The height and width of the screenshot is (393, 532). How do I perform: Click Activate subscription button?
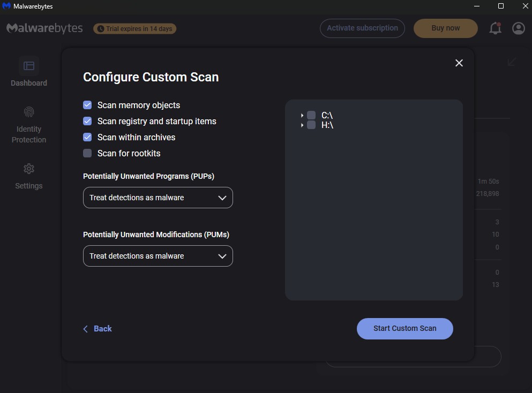coord(362,28)
